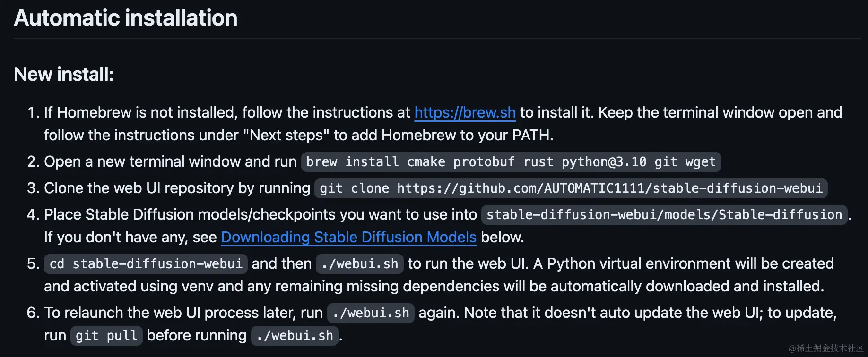Open the https://brew.sh link
Image resolution: width=868 pixels, height=357 pixels.
pyautogui.click(x=465, y=113)
